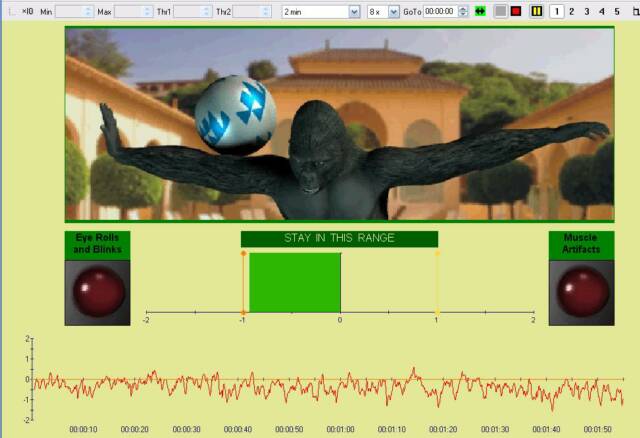Click the 00:01:50 timeline label
The image size is (640, 438).
coord(598,429)
